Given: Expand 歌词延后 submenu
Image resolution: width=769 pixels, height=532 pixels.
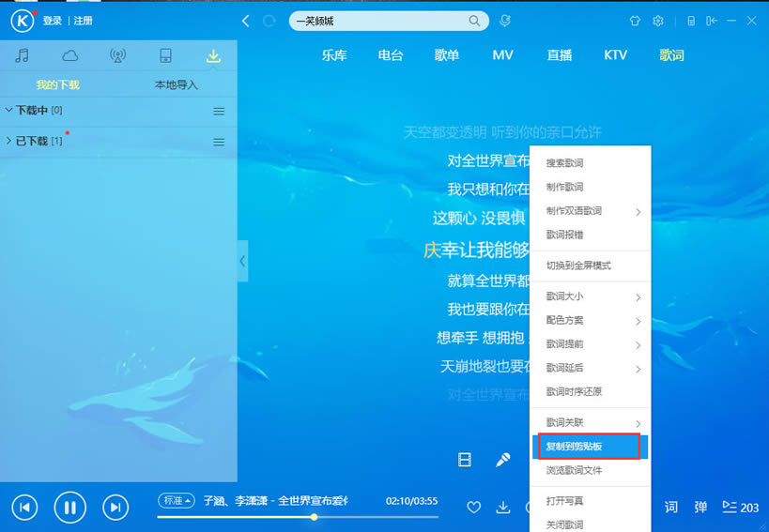Looking at the screenshot, I should click(591, 368).
